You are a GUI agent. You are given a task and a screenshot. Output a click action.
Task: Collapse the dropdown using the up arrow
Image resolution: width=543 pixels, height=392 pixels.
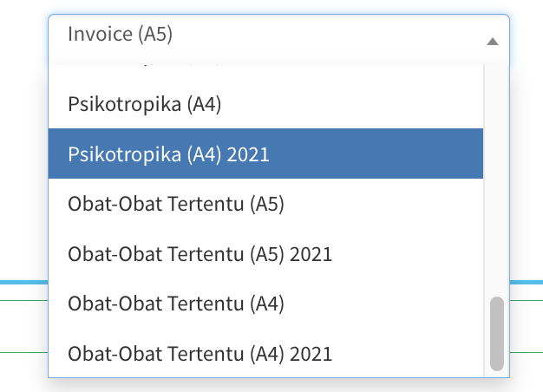pyautogui.click(x=492, y=42)
